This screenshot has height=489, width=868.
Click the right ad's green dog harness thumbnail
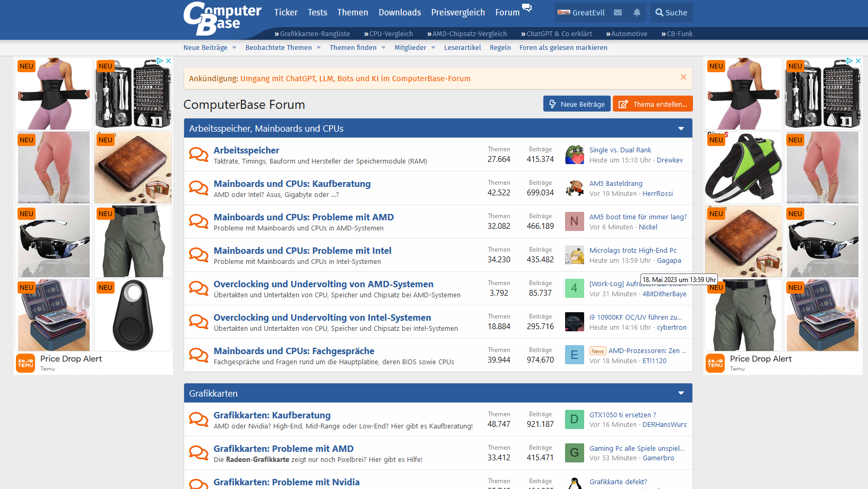point(743,167)
